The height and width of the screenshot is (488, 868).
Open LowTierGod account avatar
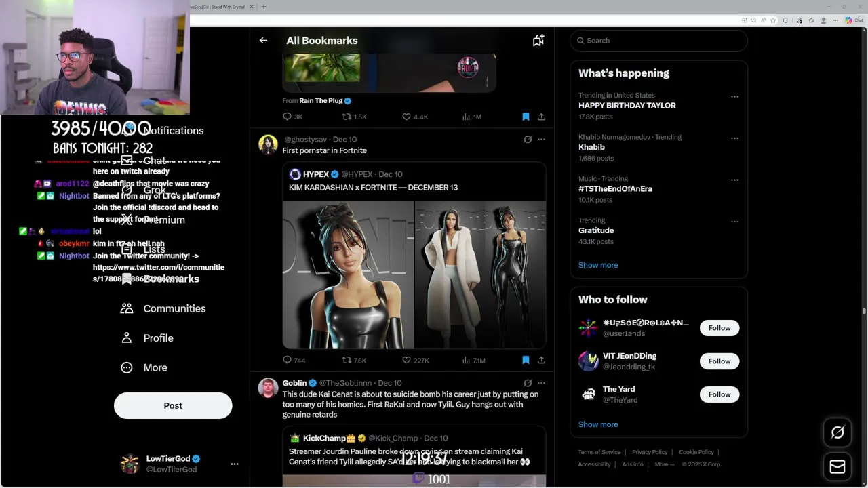[x=130, y=464]
